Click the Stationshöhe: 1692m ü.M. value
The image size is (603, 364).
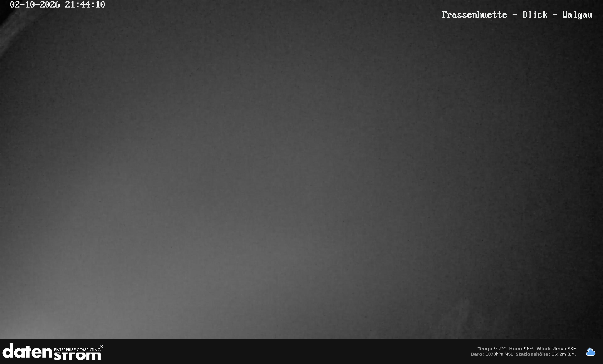click(x=546, y=354)
